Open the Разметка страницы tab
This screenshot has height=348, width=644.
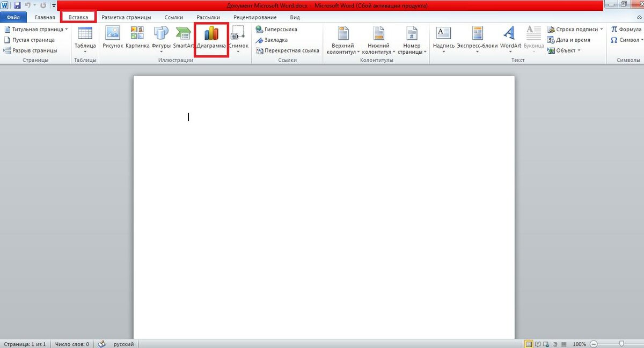(x=126, y=17)
